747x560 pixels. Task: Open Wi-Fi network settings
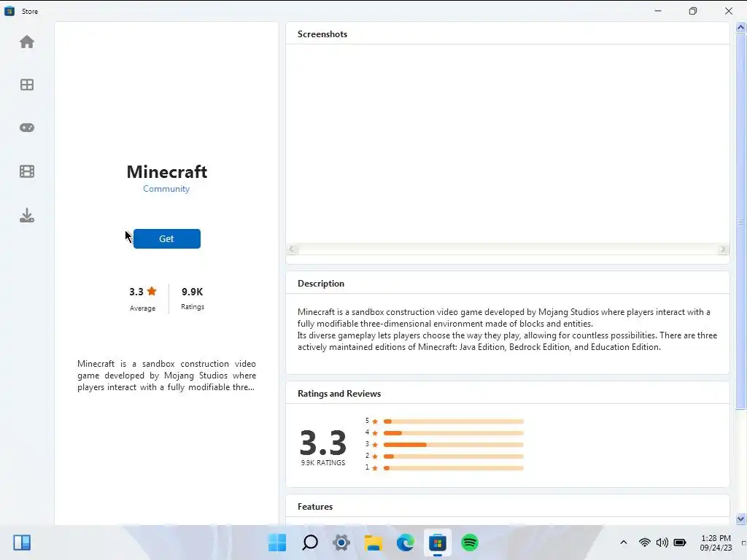(x=644, y=542)
